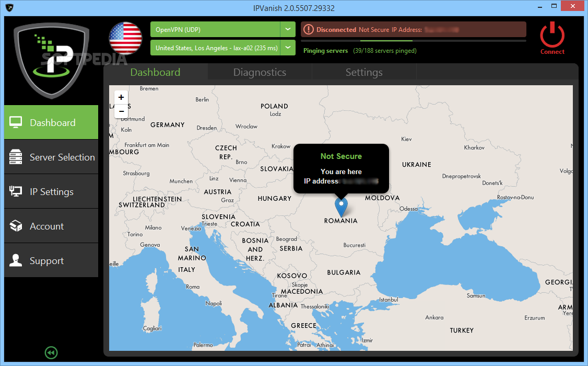Click the '(39/188 servers pinged)' text
The width and height of the screenshot is (588, 366).
(385, 51)
